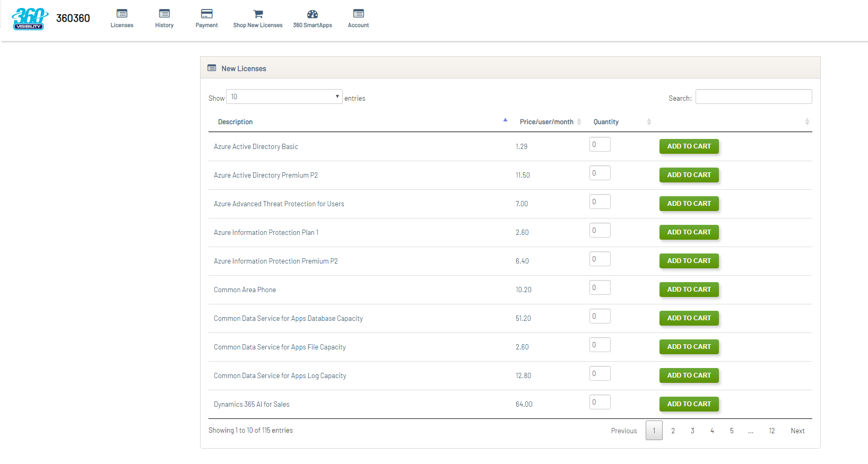
Task: Add Apps Log Capacity to cart
Action: pos(689,375)
